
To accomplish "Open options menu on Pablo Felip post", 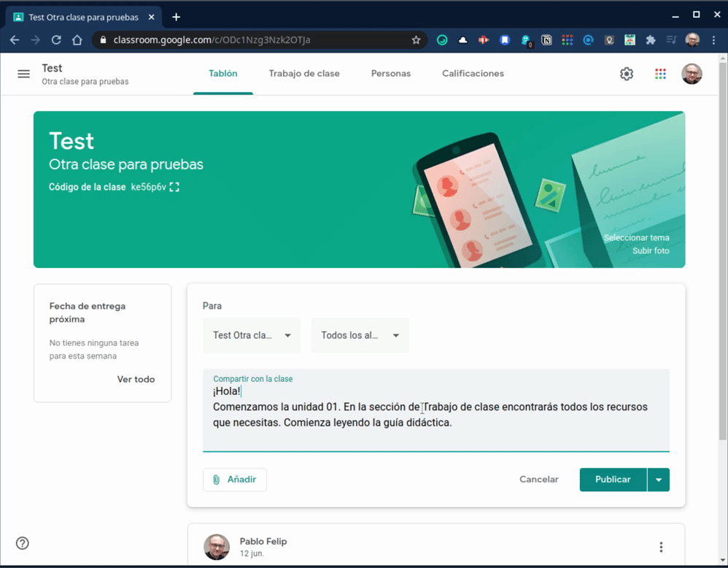I will pyautogui.click(x=661, y=547).
